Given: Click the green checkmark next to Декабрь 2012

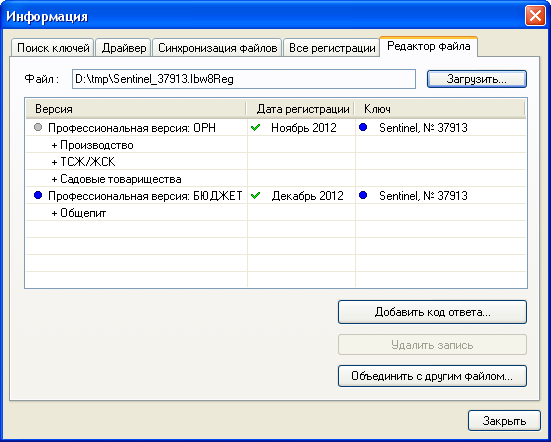Looking at the screenshot, I should pyautogui.click(x=255, y=195).
